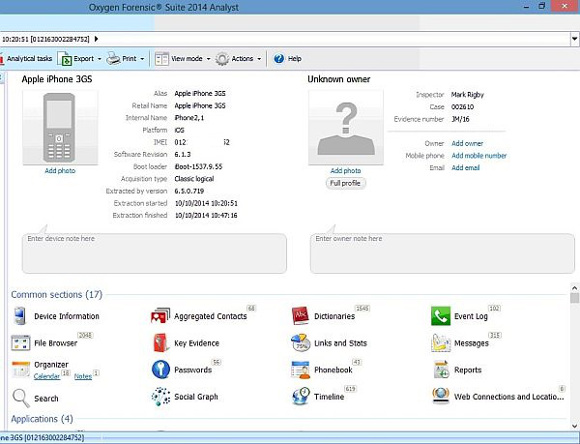This screenshot has height=444, width=580.
Task: Click the Add owner link
Action: click(x=467, y=143)
